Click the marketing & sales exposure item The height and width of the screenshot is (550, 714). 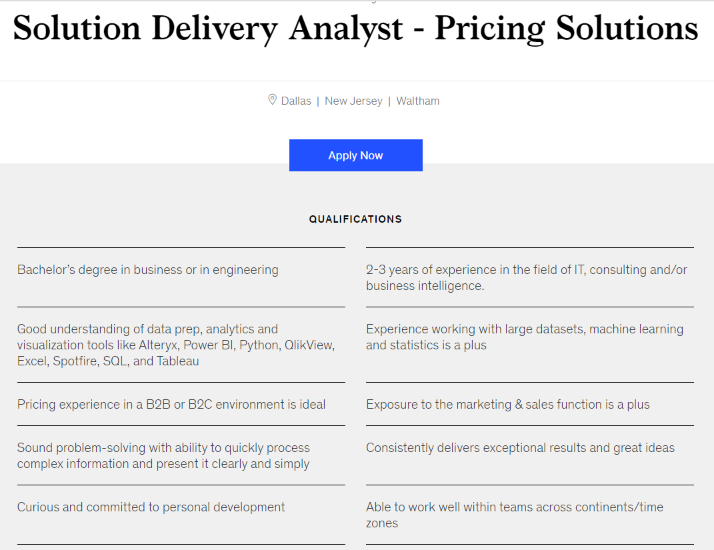pos(508,404)
